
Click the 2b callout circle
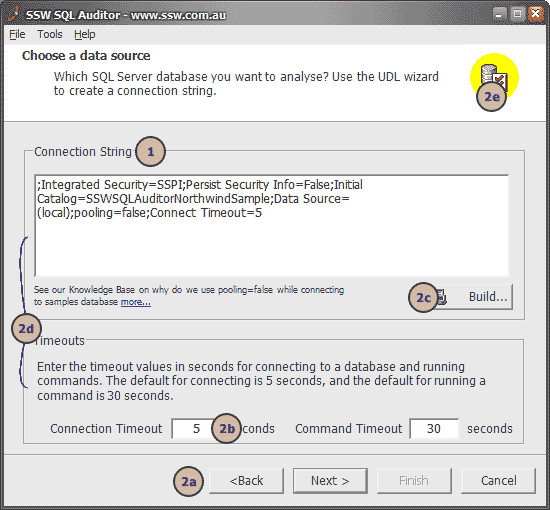pyautogui.click(x=227, y=428)
